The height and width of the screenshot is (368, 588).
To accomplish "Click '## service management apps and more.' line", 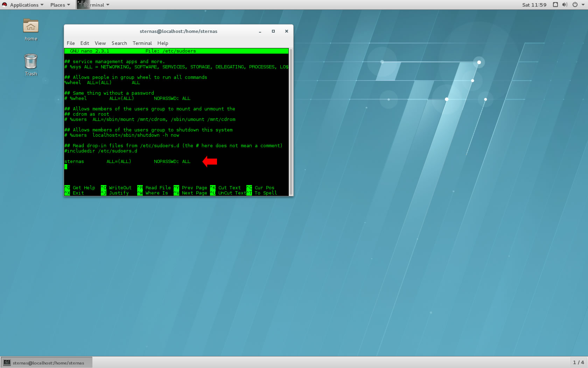I will click(x=115, y=62).
